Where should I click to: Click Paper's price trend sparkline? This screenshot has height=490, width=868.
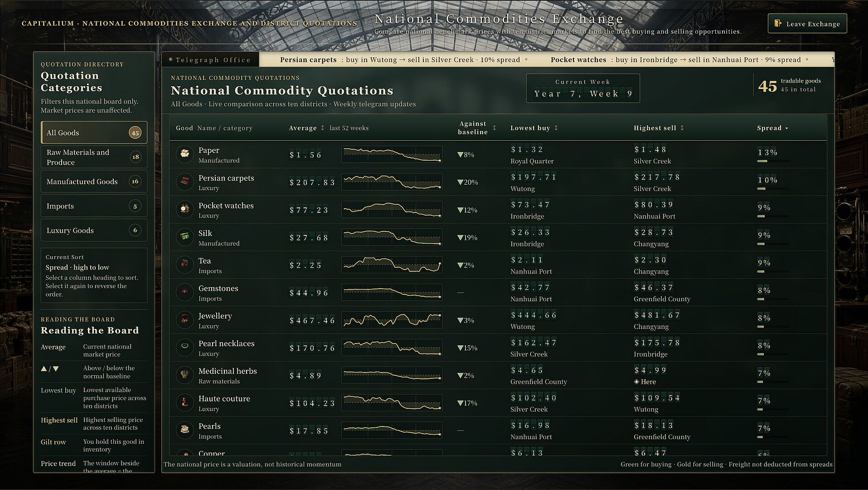click(x=392, y=154)
